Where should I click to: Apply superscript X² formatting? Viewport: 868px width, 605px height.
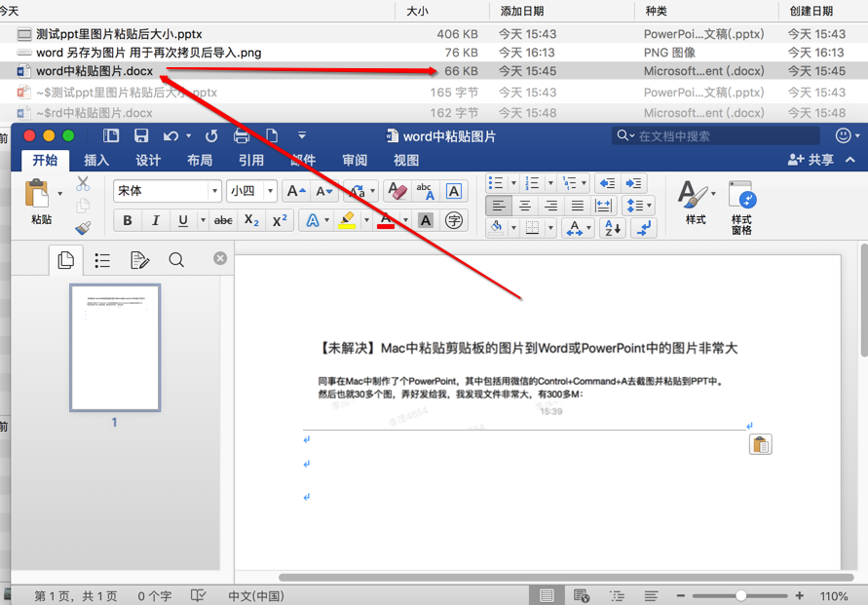[x=280, y=220]
